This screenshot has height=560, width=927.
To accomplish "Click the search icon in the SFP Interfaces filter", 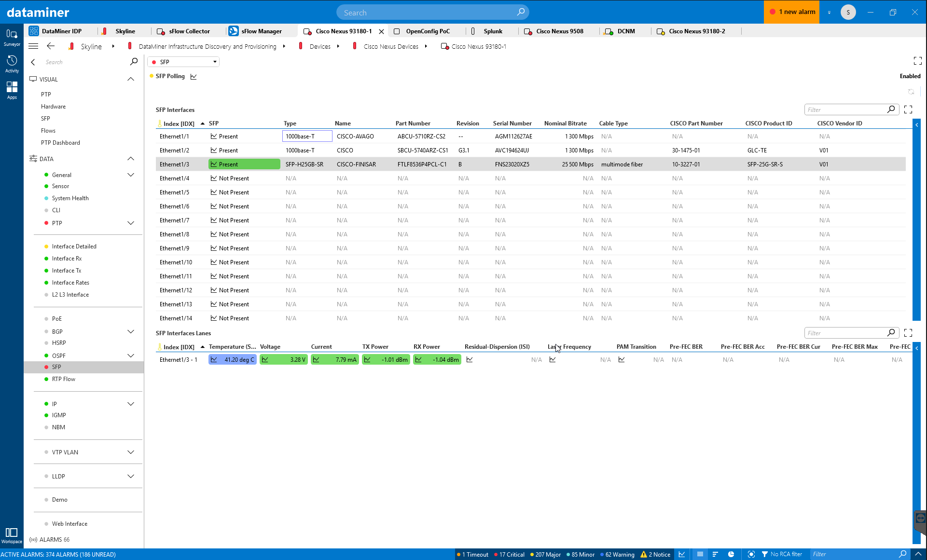I will tap(891, 109).
